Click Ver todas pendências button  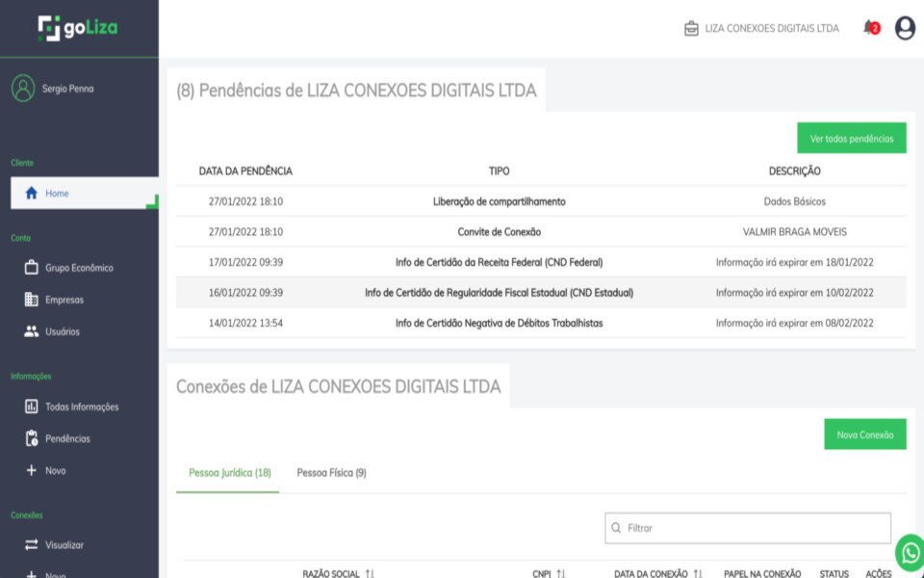tap(852, 138)
